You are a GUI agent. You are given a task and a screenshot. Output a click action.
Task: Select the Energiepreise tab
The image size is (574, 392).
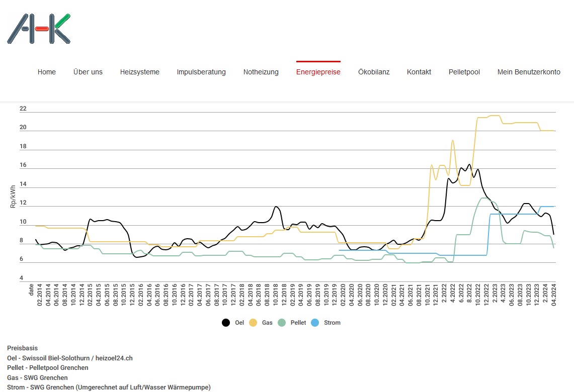coord(318,72)
